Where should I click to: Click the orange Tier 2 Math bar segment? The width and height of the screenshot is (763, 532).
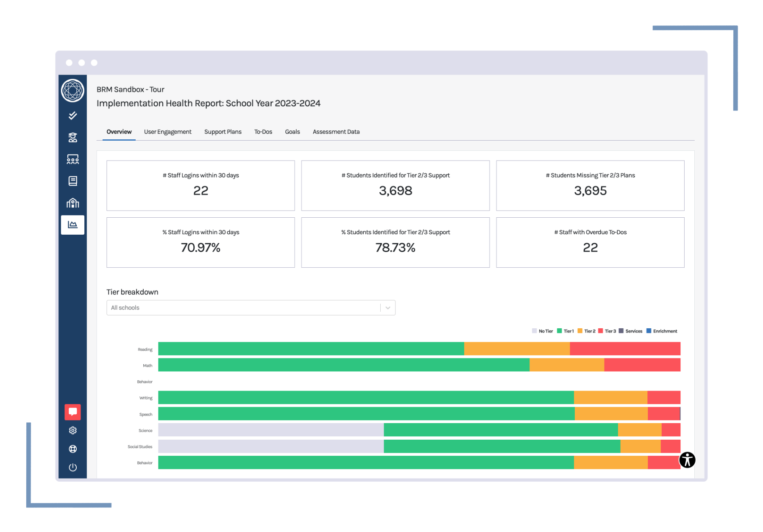pos(567,365)
